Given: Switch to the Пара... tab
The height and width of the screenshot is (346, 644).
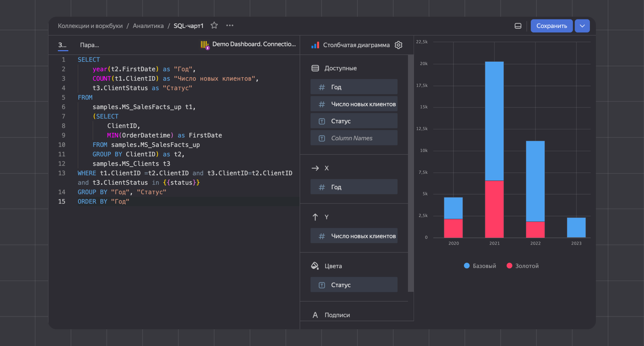Looking at the screenshot, I should 89,45.
